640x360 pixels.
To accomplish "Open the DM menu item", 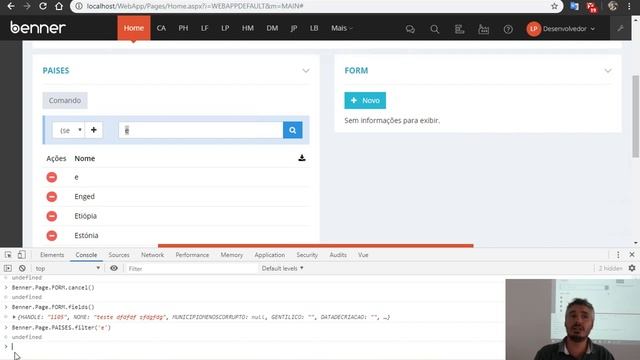I will (272, 28).
